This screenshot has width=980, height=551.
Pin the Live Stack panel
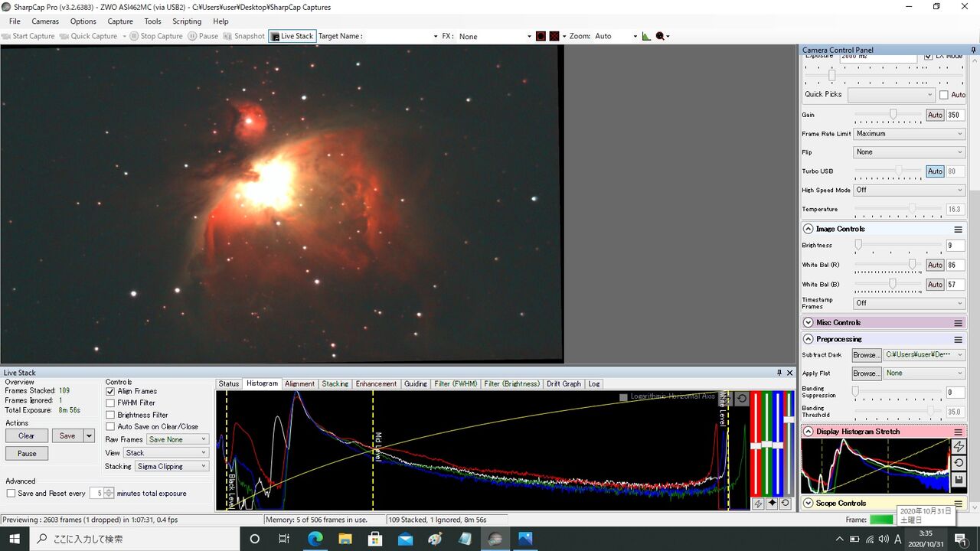779,373
